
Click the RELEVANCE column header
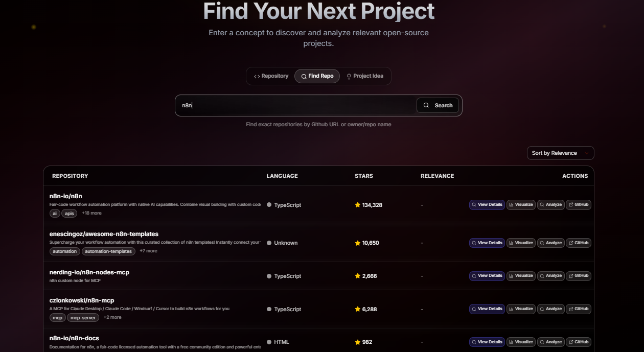[x=437, y=176]
